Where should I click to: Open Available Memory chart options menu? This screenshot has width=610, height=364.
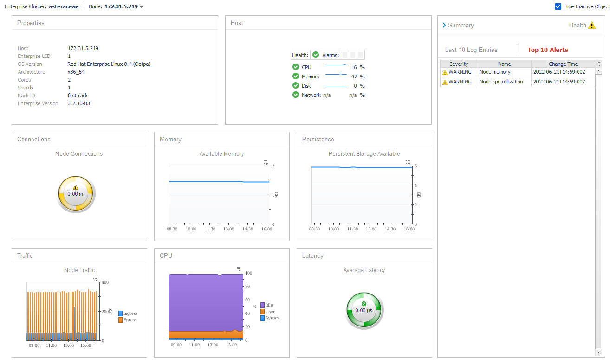266,162
